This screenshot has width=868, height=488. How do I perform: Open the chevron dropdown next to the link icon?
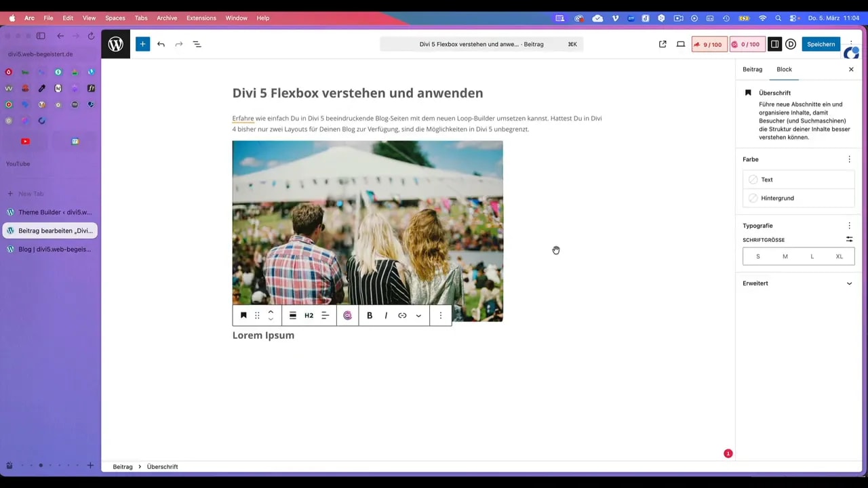tap(418, 315)
